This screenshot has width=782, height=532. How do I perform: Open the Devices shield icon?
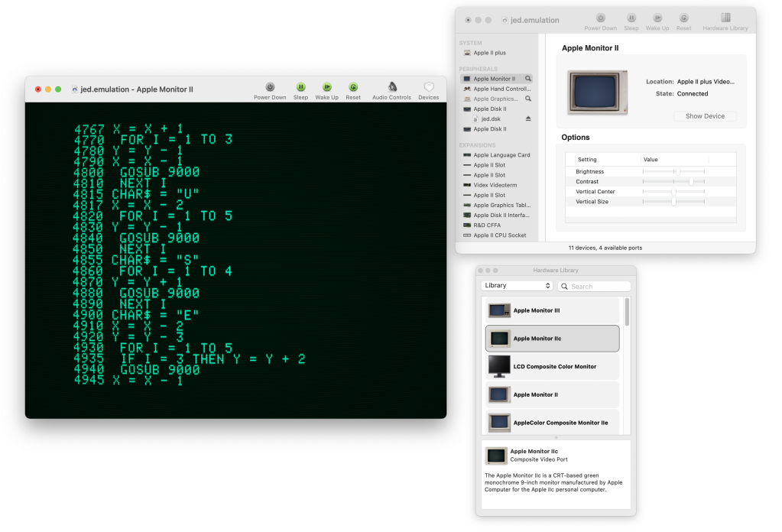[x=429, y=87]
